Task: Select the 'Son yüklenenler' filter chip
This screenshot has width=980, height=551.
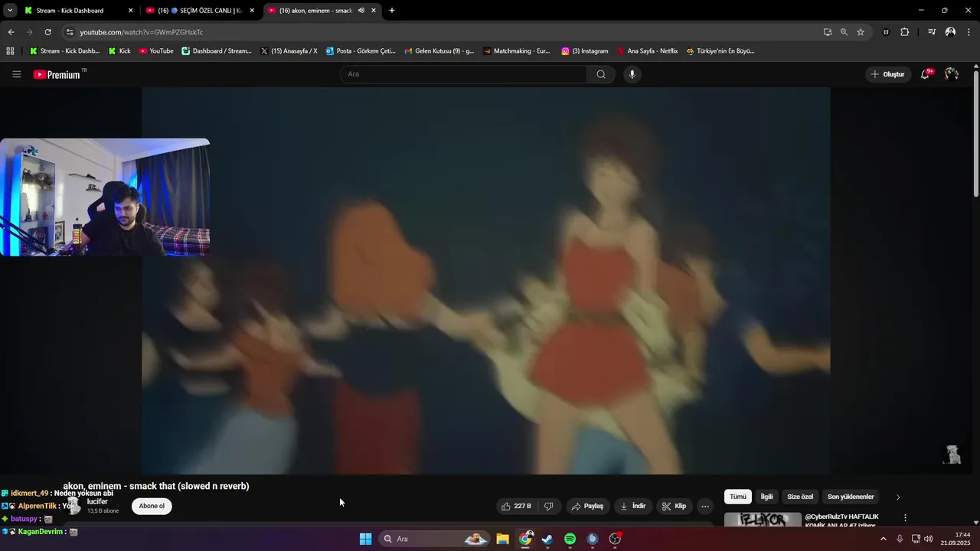Action: 851,497
